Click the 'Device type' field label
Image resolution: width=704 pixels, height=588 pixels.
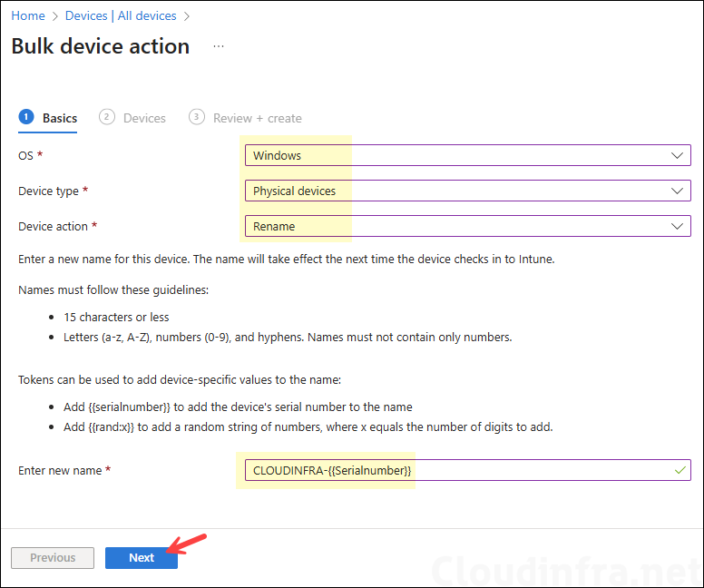(x=48, y=191)
